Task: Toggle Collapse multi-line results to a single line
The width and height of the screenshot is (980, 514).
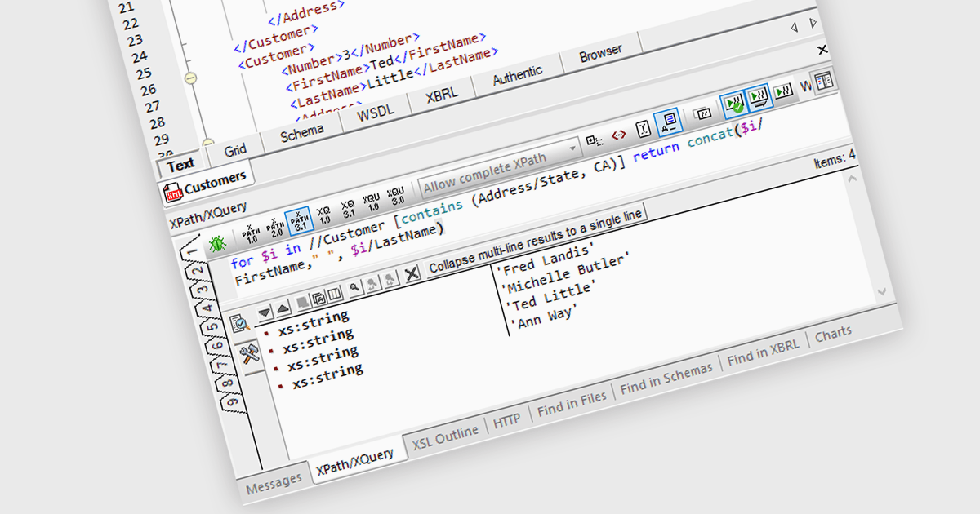Action: [535, 241]
